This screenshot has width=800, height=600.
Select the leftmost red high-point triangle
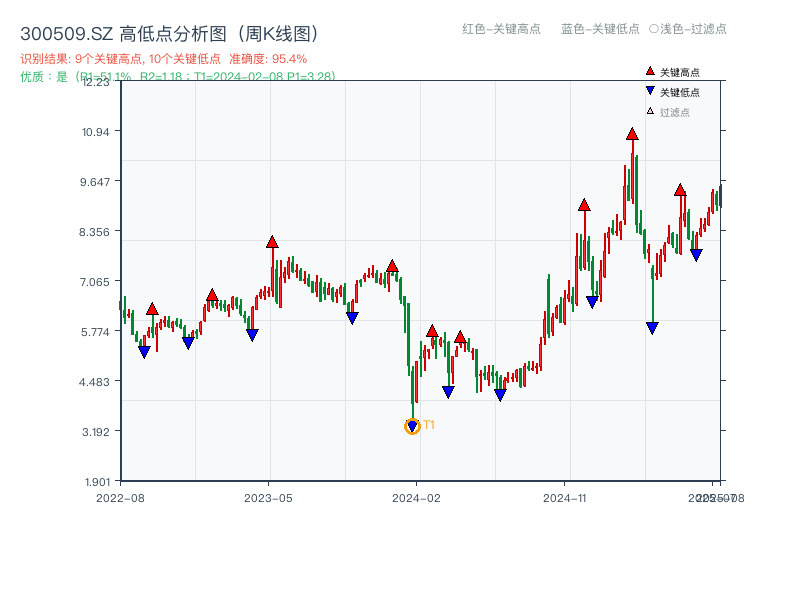point(152,309)
